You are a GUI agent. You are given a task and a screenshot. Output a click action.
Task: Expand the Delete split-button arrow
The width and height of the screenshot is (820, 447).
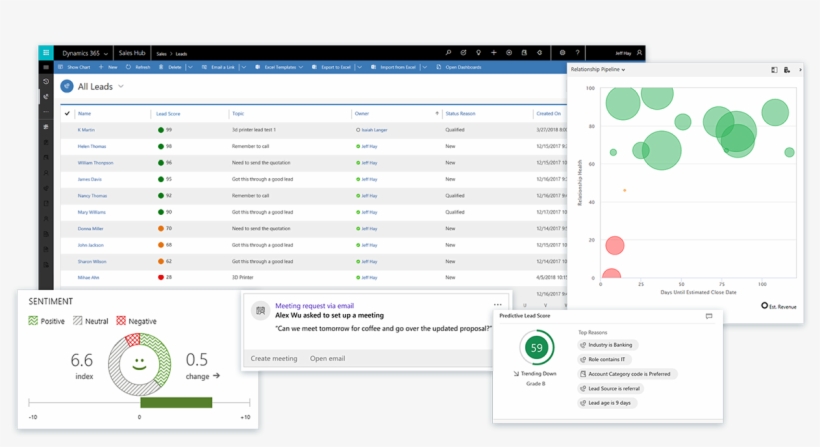pyautogui.click(x=190, y=67)
